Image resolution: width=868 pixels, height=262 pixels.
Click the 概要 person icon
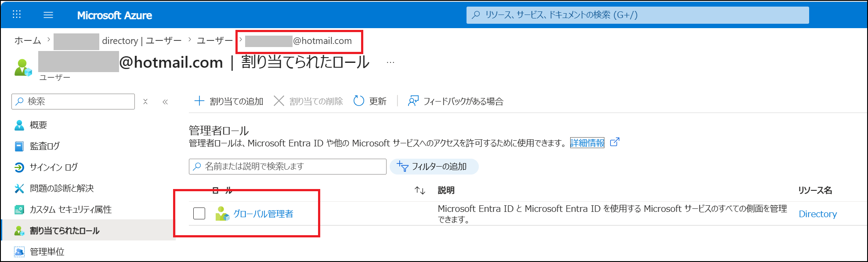pos(19,125)
